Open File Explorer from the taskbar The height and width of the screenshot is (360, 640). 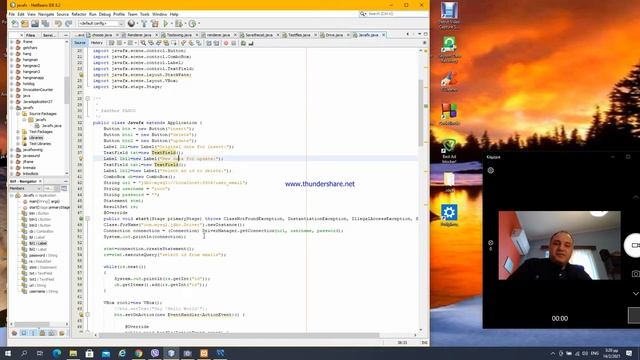[x=73, y=353]
